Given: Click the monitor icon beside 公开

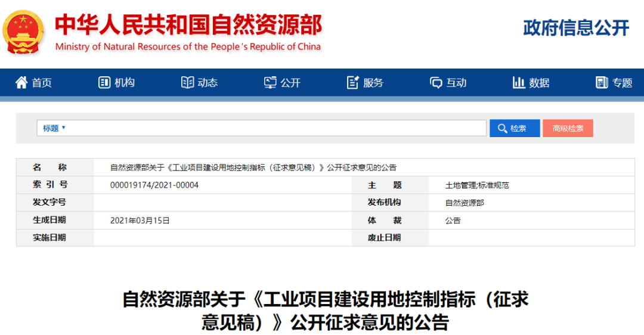Looking at the screenshot, I should click(x=270, y=82).
